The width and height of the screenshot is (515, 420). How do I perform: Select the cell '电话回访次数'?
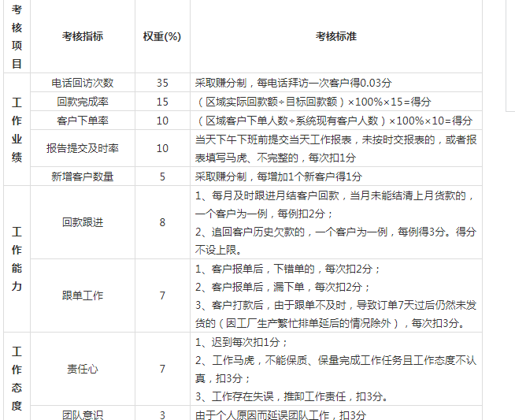click(83, 83)
